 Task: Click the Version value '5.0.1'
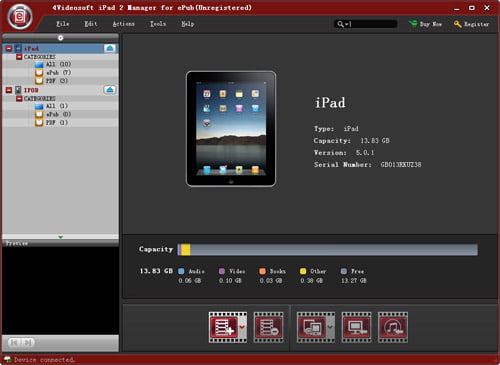(365, 153)
